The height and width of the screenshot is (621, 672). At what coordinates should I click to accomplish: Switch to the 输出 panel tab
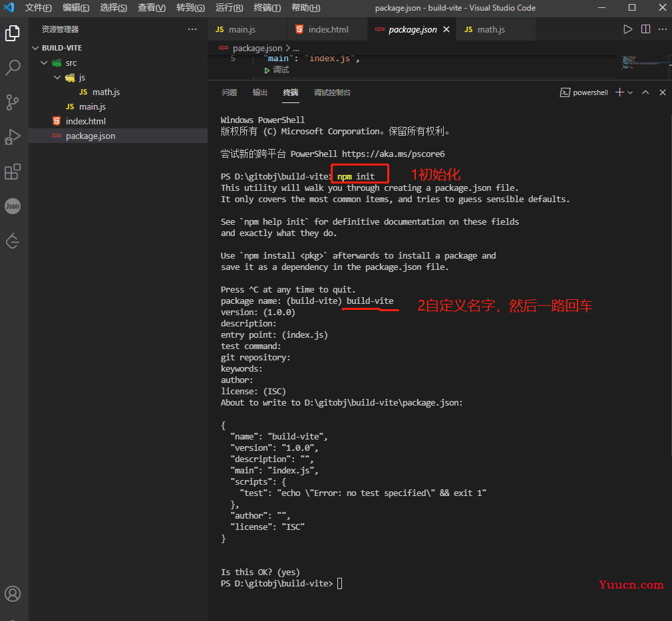pyautogui.click(x=259, y=92)
